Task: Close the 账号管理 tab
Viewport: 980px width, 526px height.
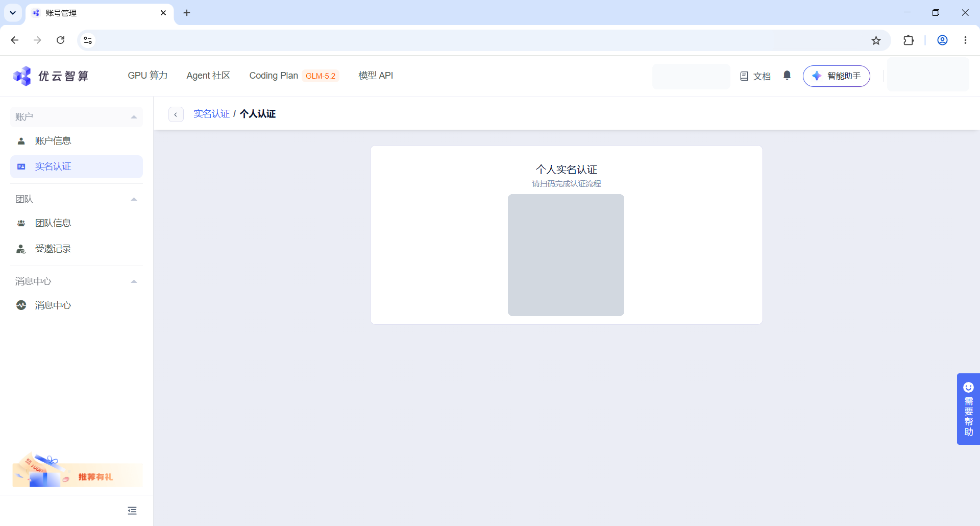Action: click(163, 13)
